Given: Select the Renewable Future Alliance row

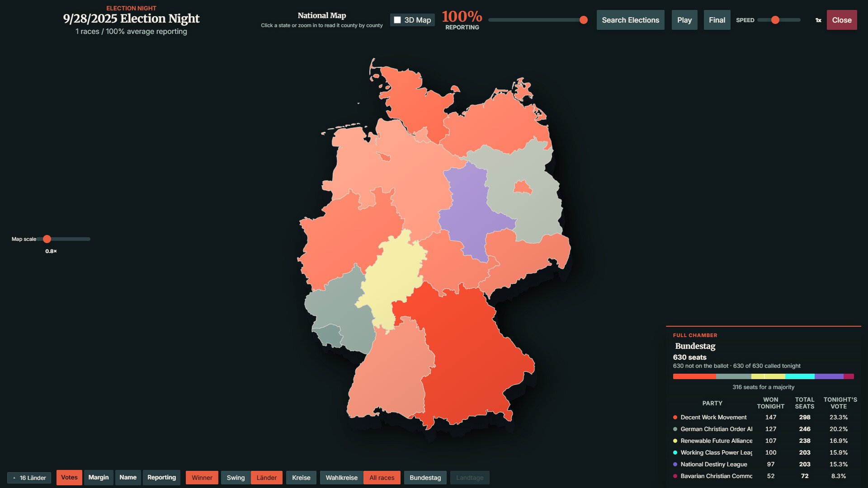Looking at the screenshot, I should (763, 441).
